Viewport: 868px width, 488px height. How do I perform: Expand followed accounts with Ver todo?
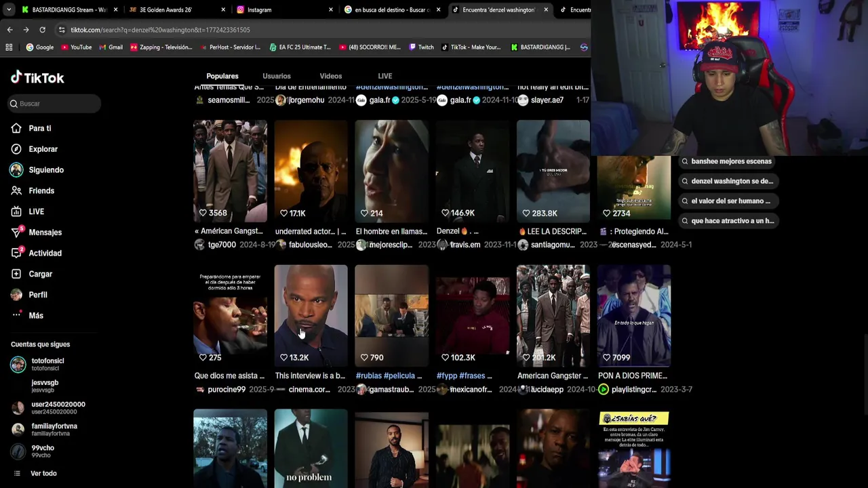click(35, 473)
